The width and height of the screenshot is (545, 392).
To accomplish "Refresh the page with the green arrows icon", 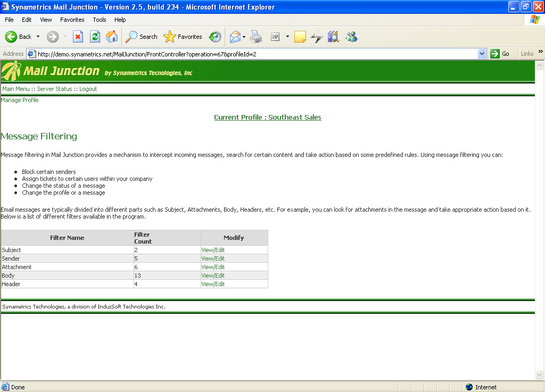I will pyautogui.click(x=95, y=37).
